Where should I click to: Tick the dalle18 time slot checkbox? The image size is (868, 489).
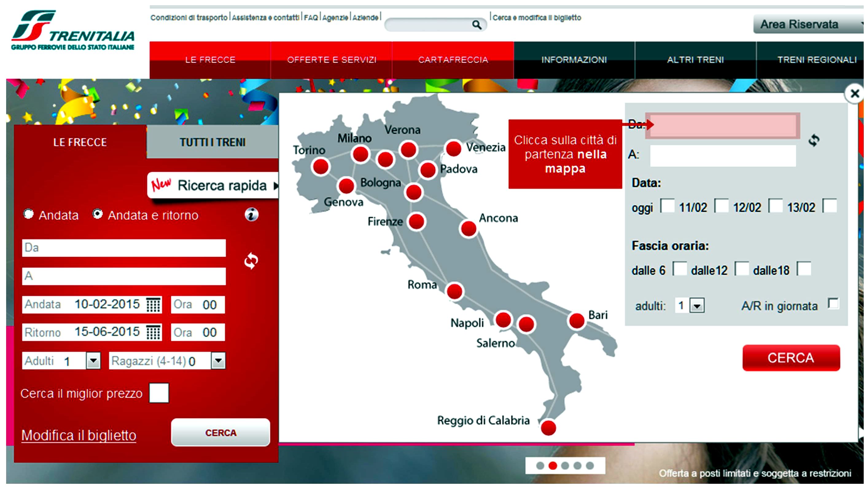pyautogui.click(x=804, y=268)
